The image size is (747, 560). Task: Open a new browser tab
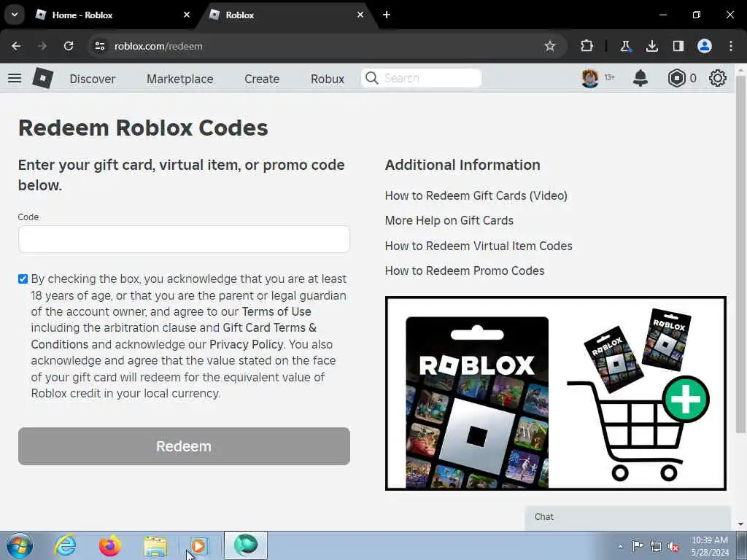(x=387, y=15)
